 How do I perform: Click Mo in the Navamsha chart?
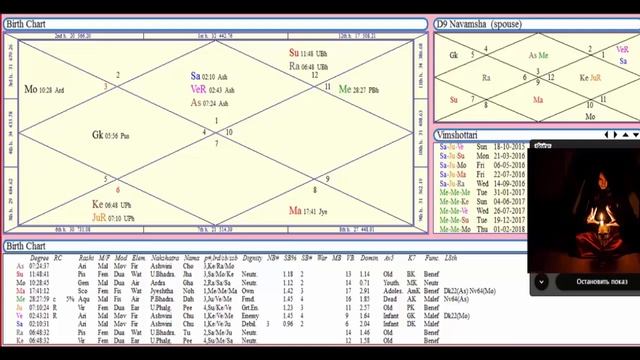[x=590, y=117]
